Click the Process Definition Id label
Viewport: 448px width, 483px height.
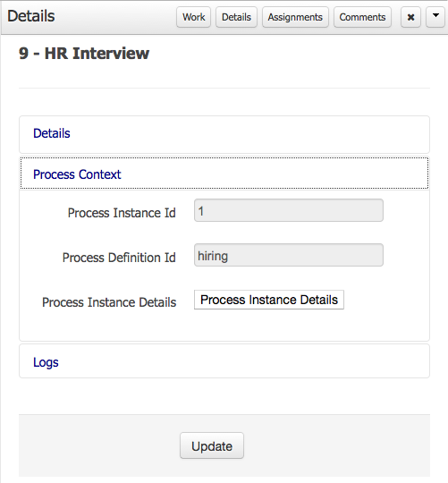coord(119,258)
